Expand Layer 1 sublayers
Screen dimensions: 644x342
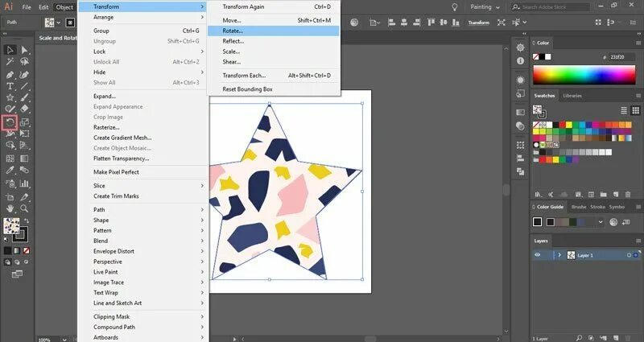coord(559,255)
